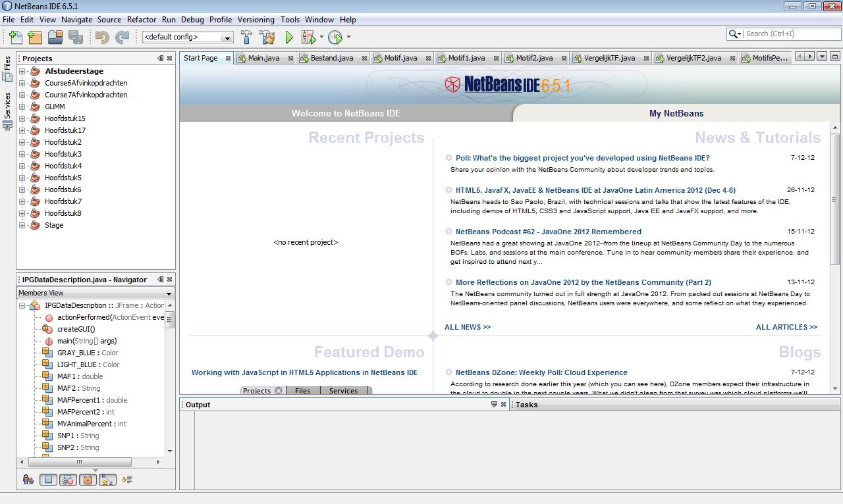Image resolution: width=843 pixels, height=504 pixels.
Task: Build main project with the hammer icon
Action: pos(247,38)
